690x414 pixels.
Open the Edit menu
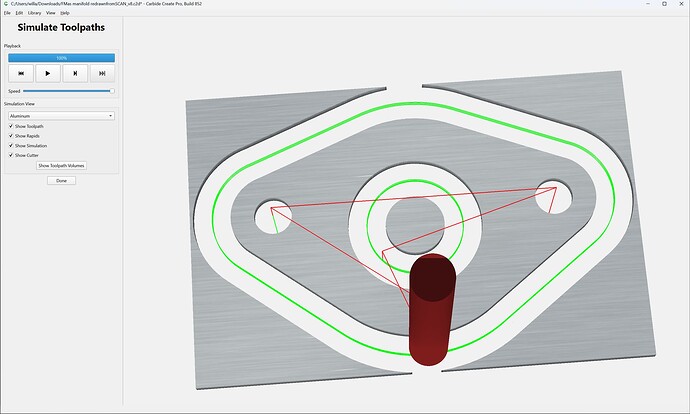pos(19,13)
